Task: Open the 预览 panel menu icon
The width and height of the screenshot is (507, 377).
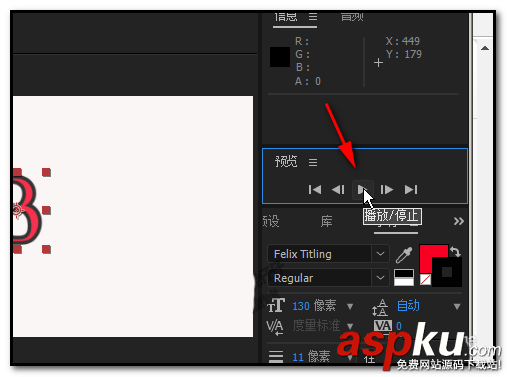Action: tap(313, 162)
